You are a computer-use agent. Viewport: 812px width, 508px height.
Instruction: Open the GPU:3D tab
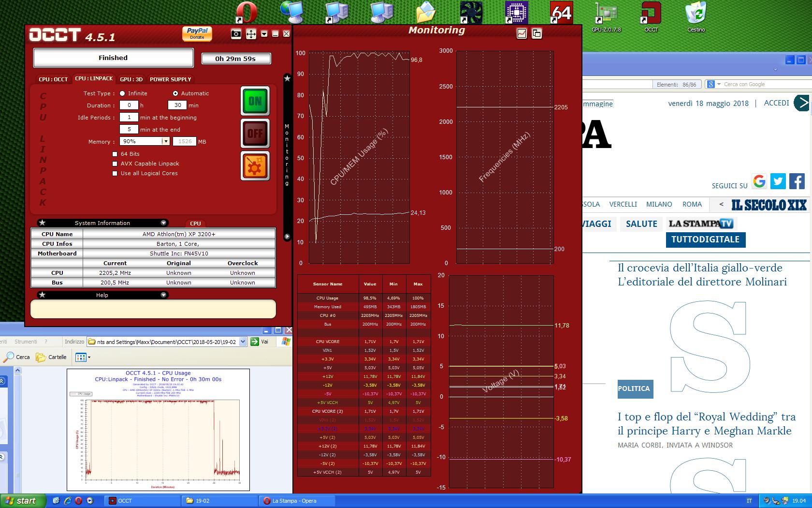coord(131,79)
